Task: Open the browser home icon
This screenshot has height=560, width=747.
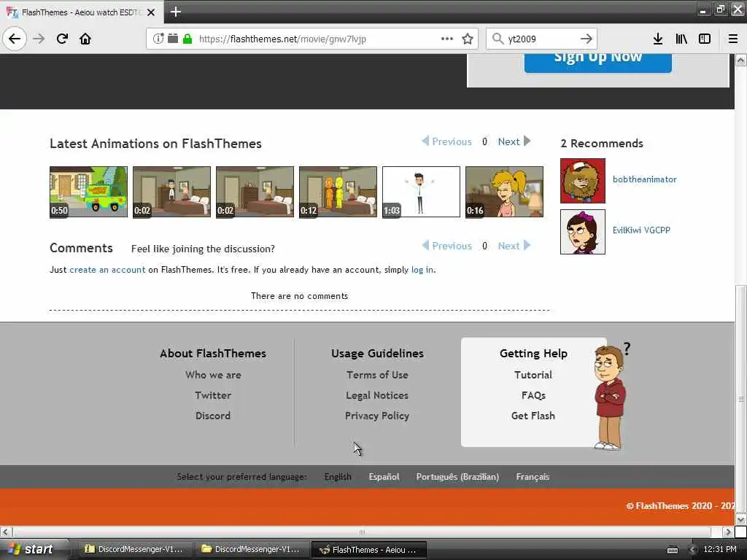Action: click(85, 39)
